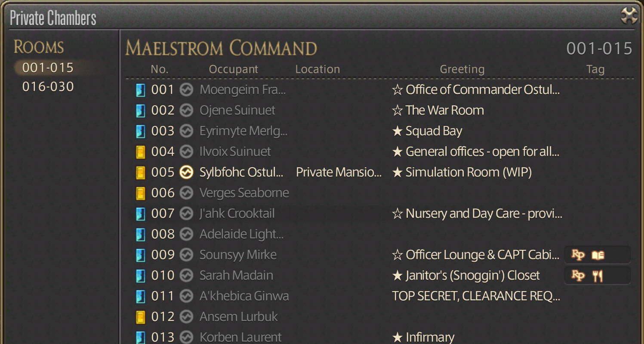This screenshot has width=644, height=344.
Task: Click the star icon before Squad Bay
Action: [397, 131]
